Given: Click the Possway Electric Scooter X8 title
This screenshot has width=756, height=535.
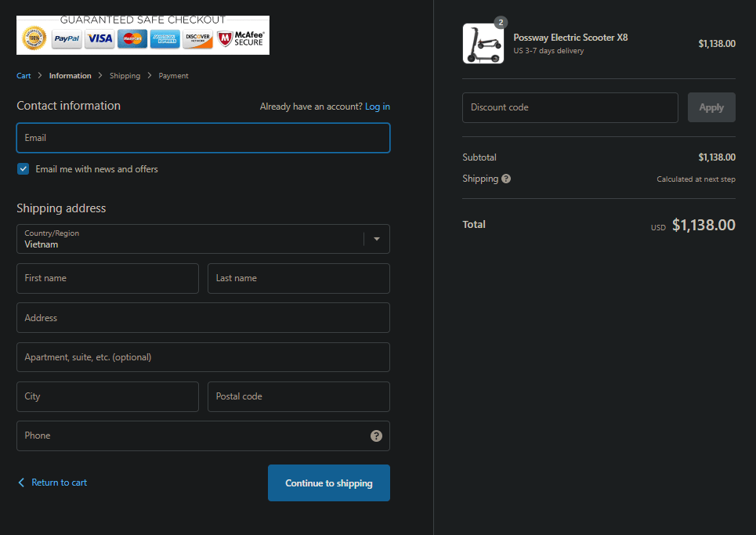Looking at the screenshot, I should 570,38.
